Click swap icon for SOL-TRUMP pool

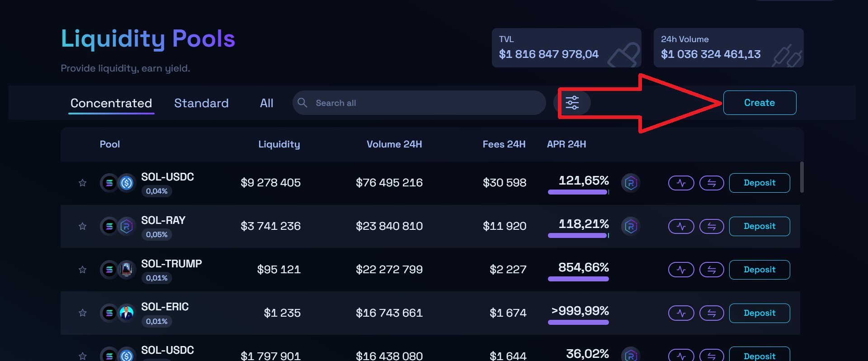pyautogui.click(x=712, y=270)
